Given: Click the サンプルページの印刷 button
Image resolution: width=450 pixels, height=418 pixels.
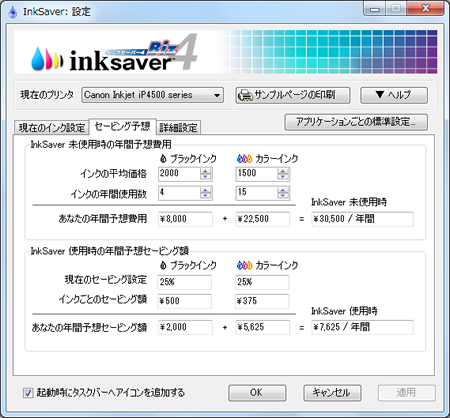Looking at the screenshot, I should tap(293, 95).
